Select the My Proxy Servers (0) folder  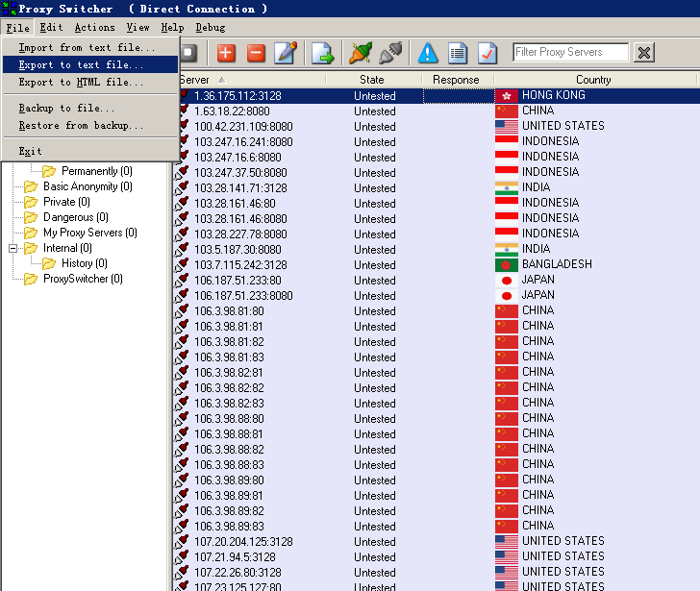click(x=89, y=233)
